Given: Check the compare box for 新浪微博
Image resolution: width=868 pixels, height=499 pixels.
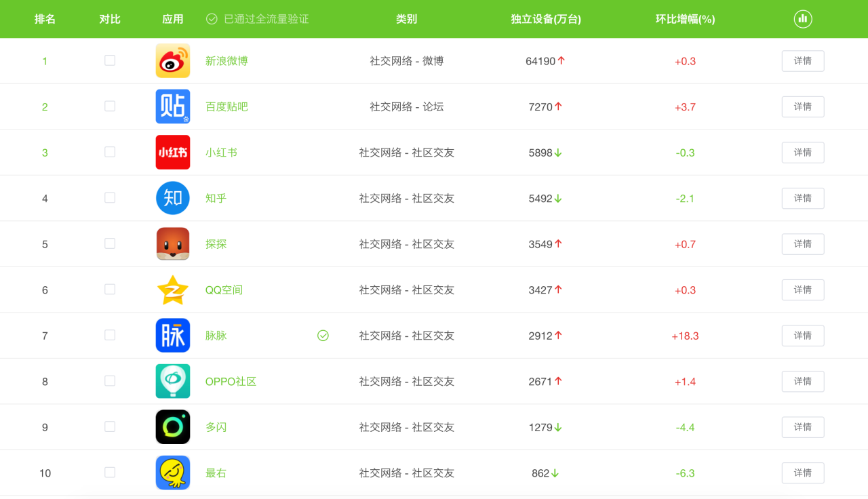Looking at the screenshot, I should (110, 60).
